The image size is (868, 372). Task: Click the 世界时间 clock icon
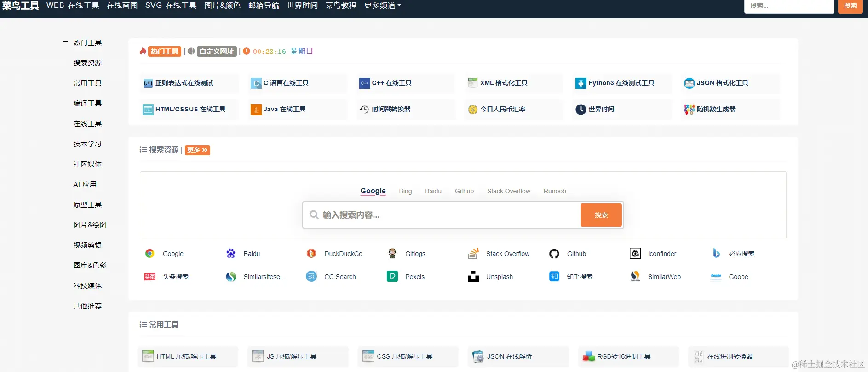click(x=581, y=110)
